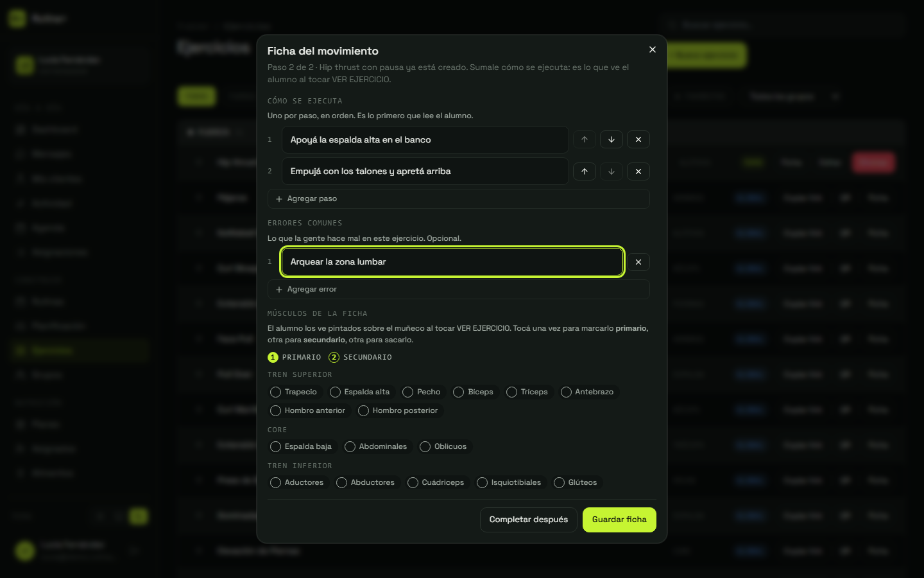This screenshot has width=924, height=578.
Task: Mark Glúteos as primary muscle
Action: coord(576,482)
